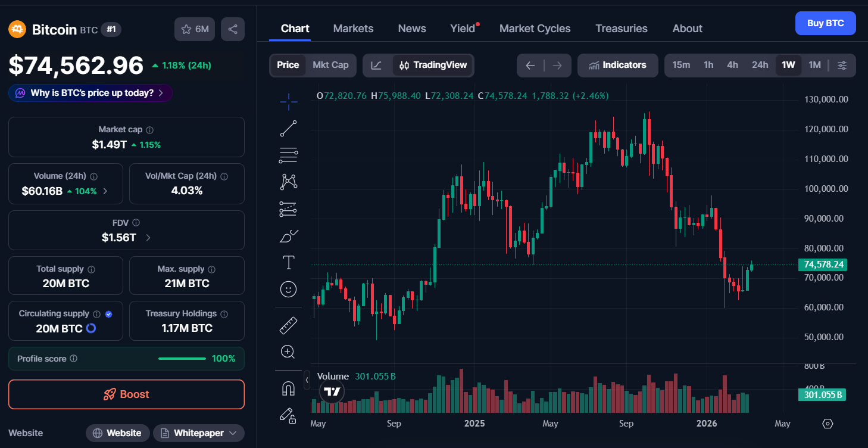This screenshot has height=448, width=868.
Task: Select the brush drawing tool
Action: (289, 236)
